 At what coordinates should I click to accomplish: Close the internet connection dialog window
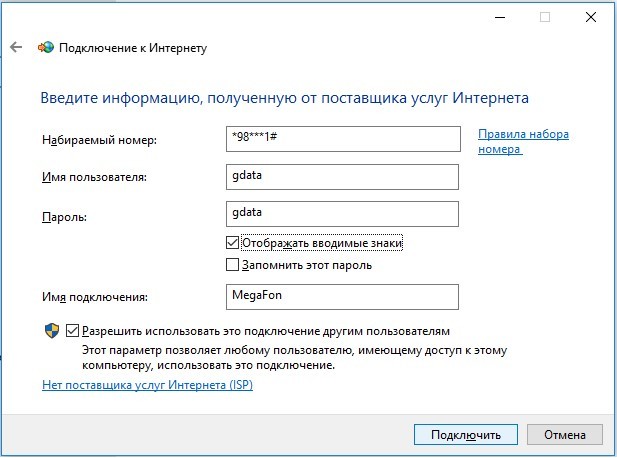click(x=593, y=17)
